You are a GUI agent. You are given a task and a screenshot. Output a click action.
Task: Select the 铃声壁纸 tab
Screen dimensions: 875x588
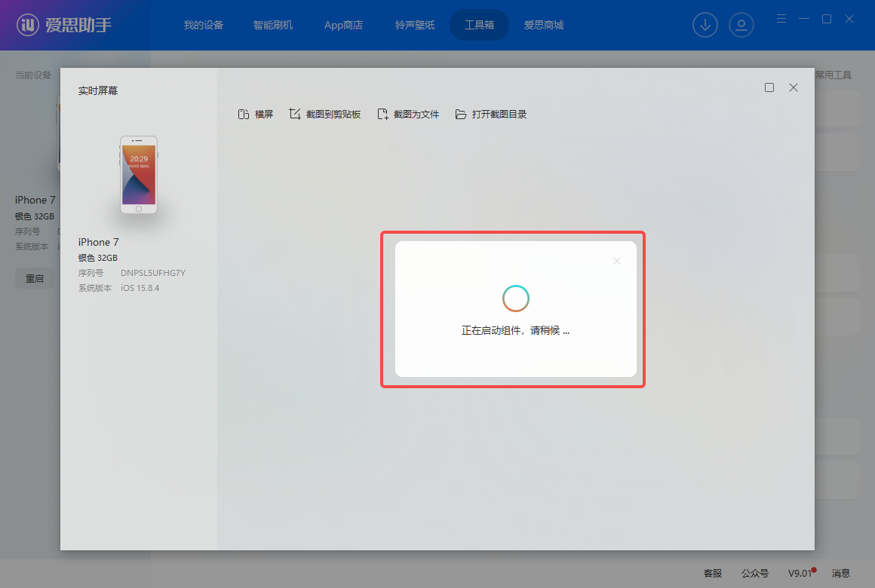(x=415, y=25)
